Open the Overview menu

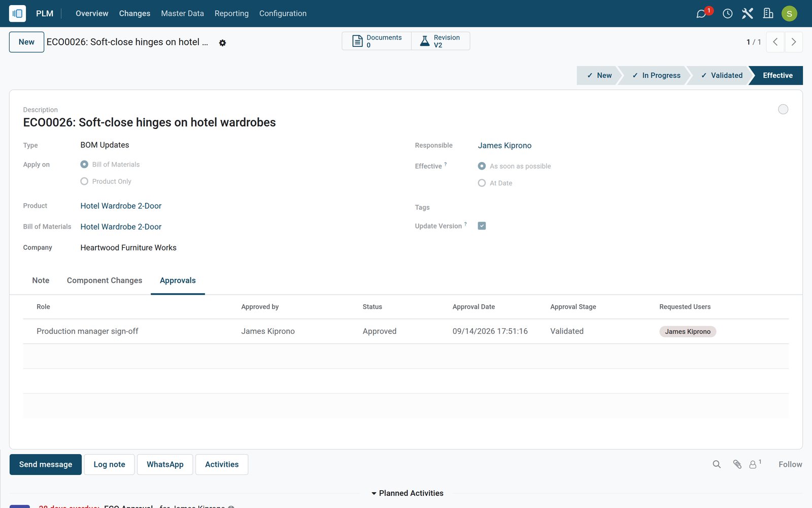[x=92, y=13]
